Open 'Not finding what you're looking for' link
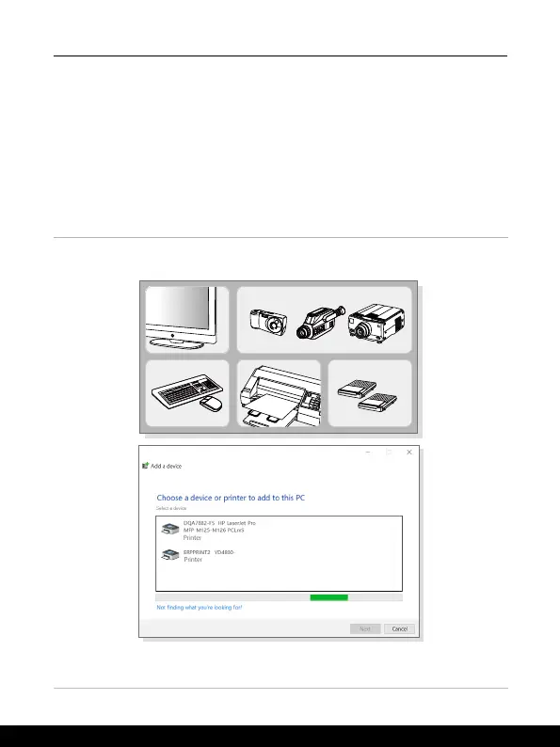Screen dimensions: 560x747 pyautogui.click(x=200, y=608)
